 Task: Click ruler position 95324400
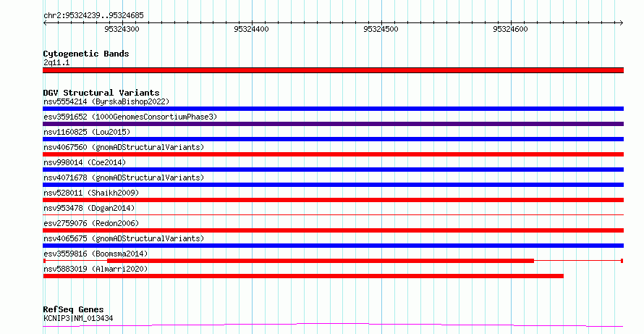click(251, 29)
